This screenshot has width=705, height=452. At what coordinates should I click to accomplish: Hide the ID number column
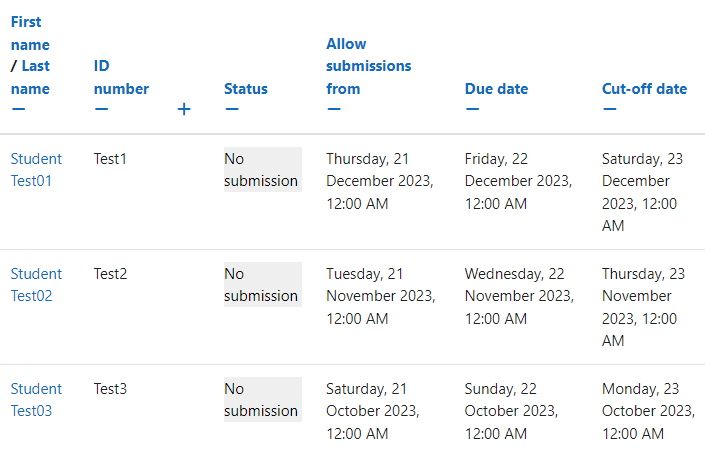point(102,109)
